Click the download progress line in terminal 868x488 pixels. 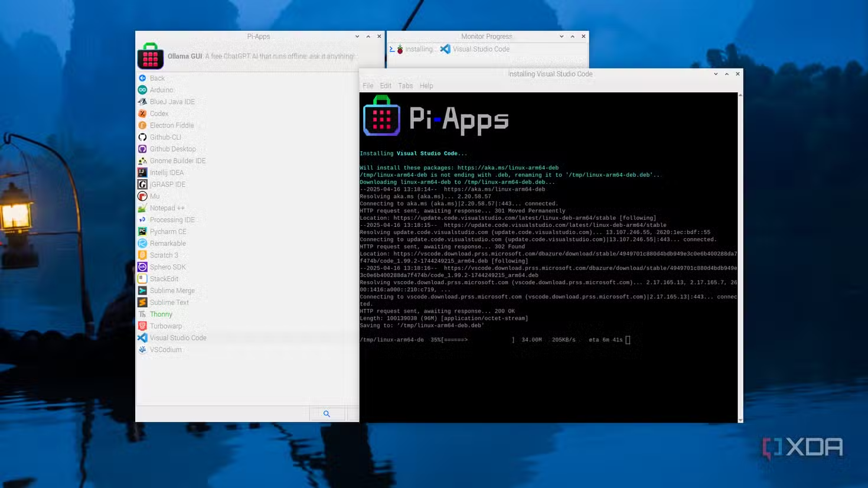point(495,340)
